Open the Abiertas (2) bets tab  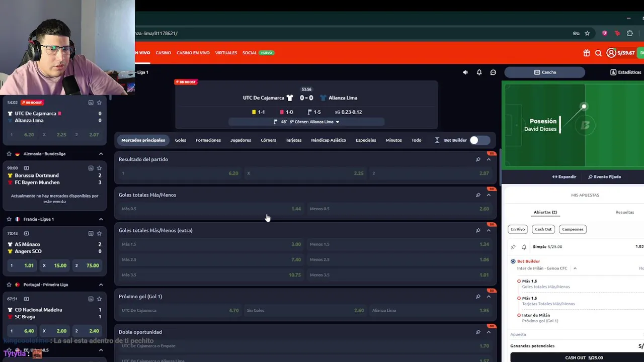click(545, 212)
